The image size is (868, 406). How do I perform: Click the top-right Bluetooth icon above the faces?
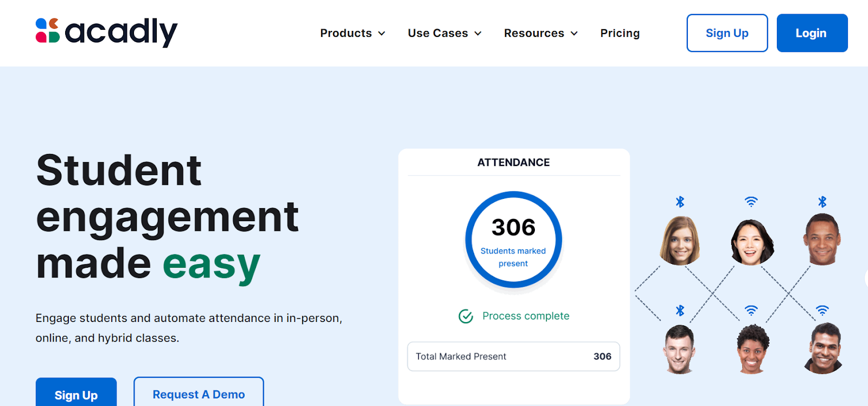(x=822, y=202)
